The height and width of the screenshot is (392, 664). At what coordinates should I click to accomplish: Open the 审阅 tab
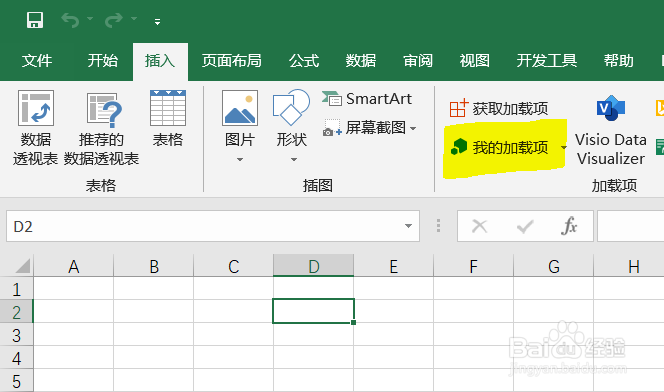[418, 61]
